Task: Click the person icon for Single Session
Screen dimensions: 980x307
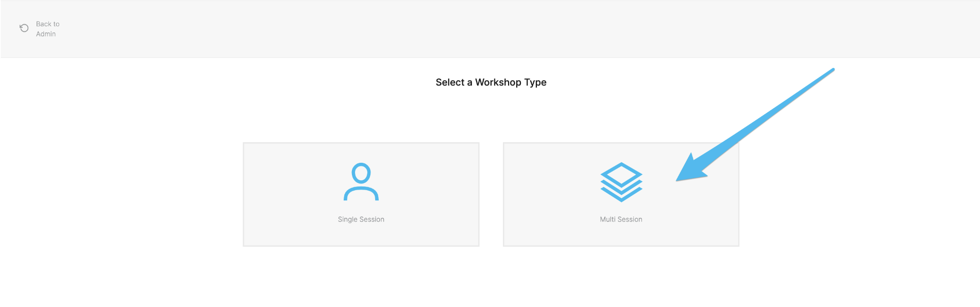Action: pyautogui.click(x=361, y=181)
